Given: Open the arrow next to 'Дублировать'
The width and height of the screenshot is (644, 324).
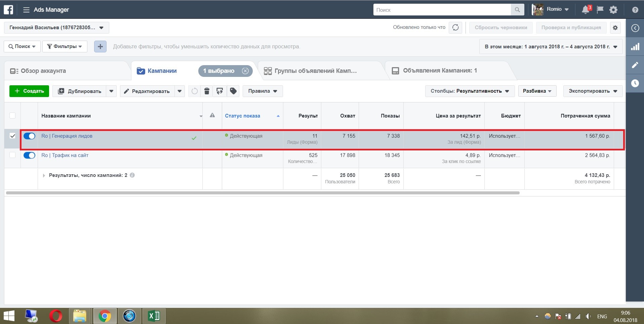Looking at the screenshot, I should click(x=111, y=91).
